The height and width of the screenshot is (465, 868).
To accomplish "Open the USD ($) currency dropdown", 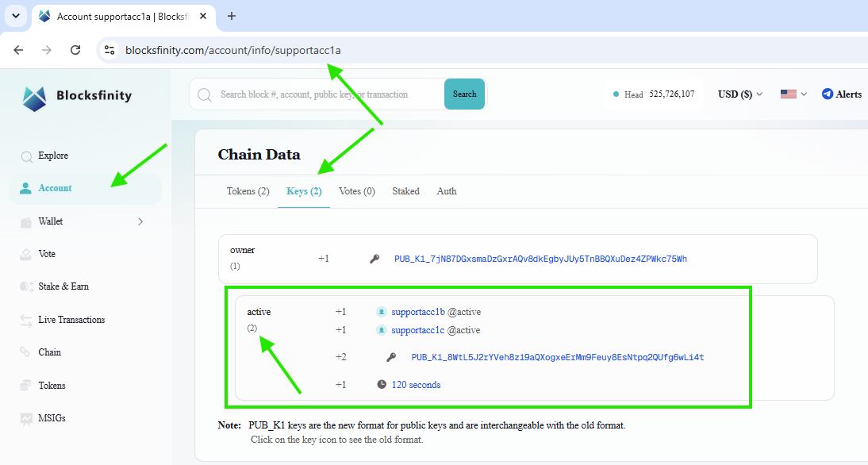I will [740, 94].
